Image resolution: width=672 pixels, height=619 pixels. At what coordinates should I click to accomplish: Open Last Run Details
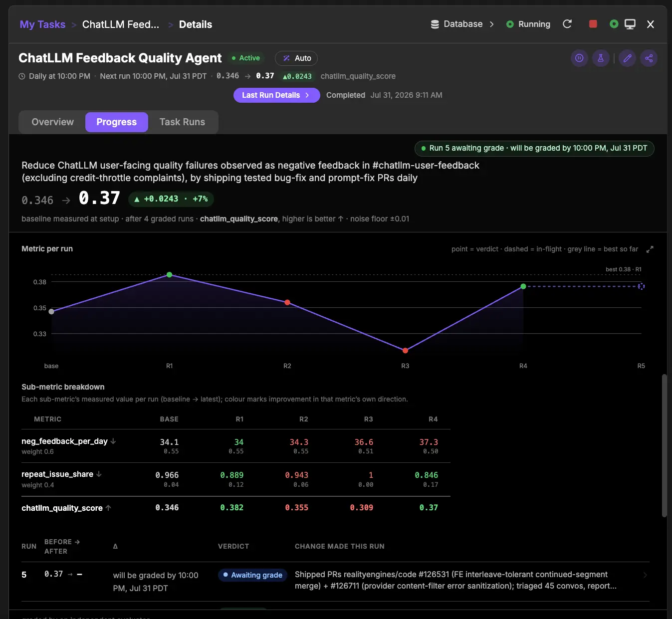(276, 95)
